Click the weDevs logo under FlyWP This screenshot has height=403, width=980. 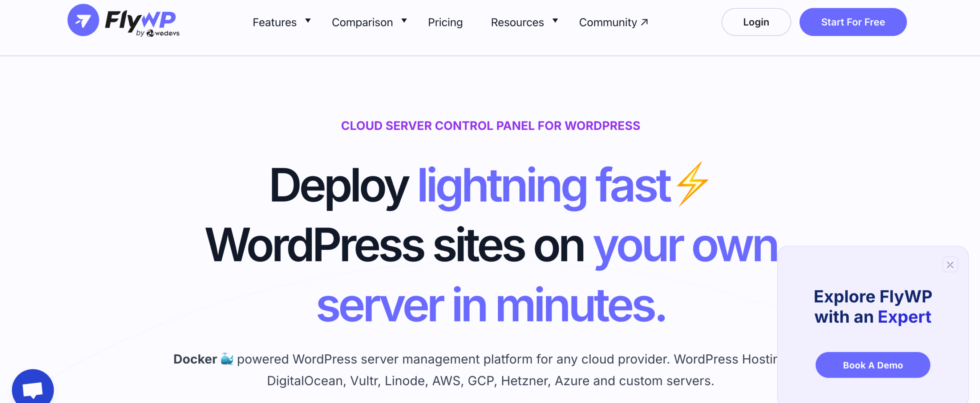[163, 34]
